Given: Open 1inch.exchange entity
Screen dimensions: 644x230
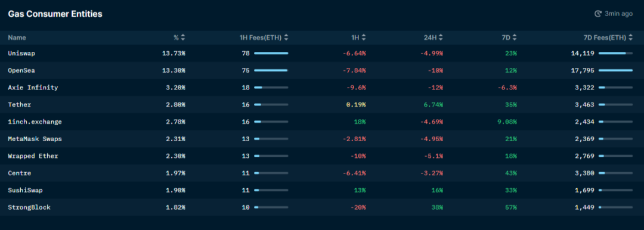Looking at the screenshot, I should 35,122.
